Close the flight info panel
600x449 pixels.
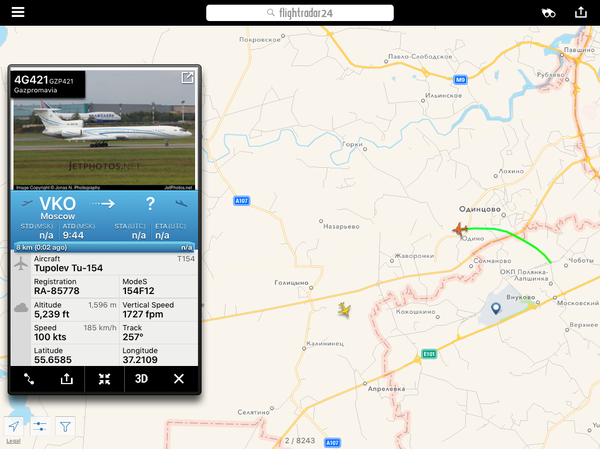click(x=179, y=379)
